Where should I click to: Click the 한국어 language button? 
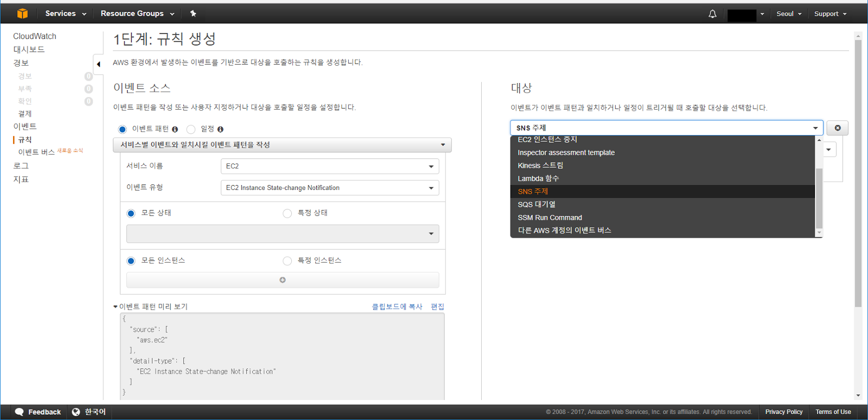tap(89, 412)
